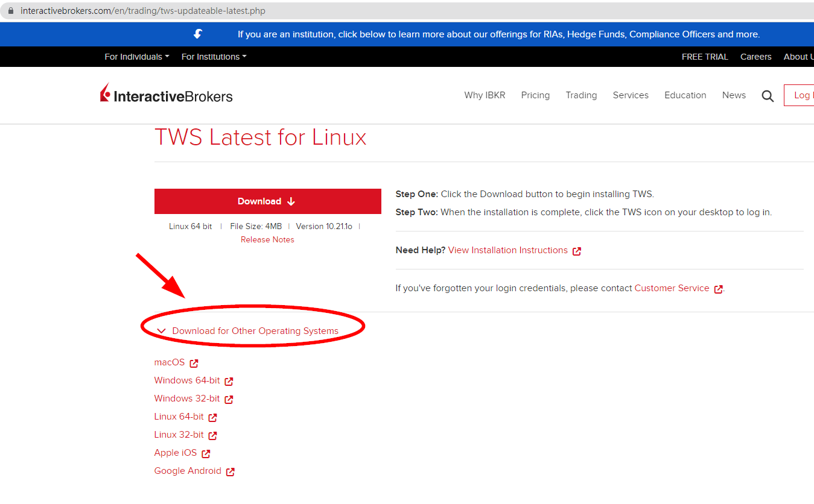Click the institution banner swap icon
Screen dimensions: 814x504
click(x=198, y=34)
